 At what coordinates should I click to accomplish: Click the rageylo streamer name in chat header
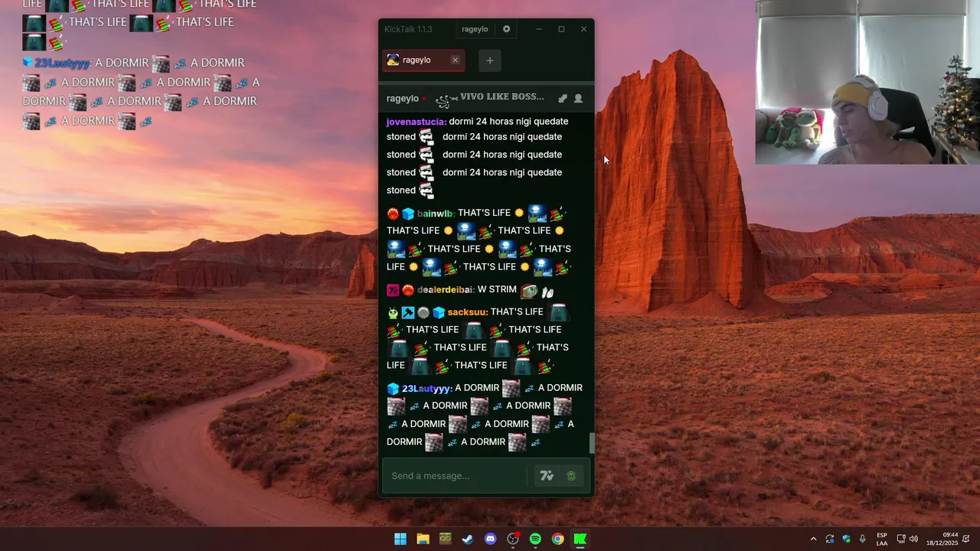click(x=403, y=98)
